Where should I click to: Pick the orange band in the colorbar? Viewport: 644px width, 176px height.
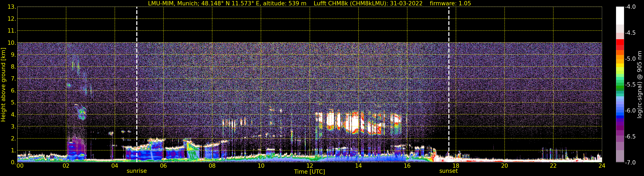coord(620,57)
